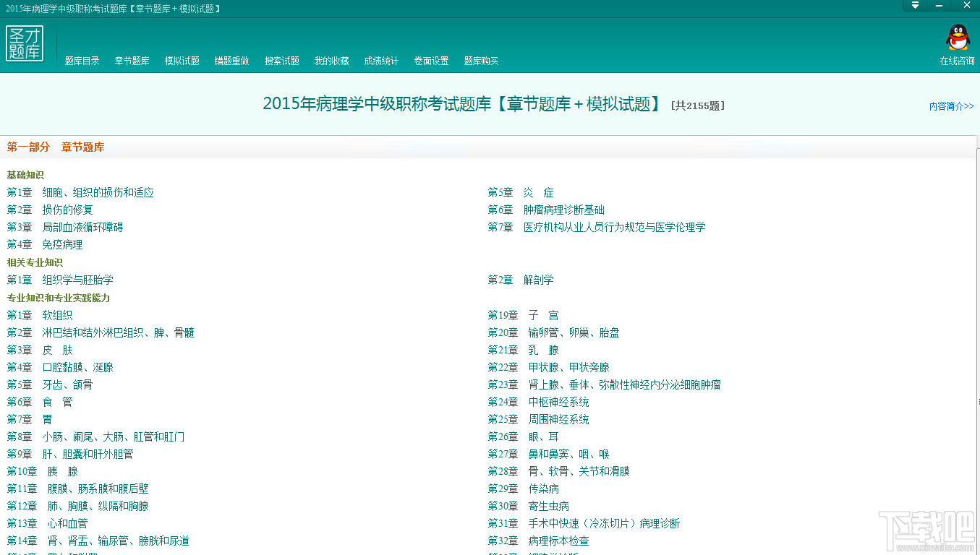Open 第8章 小肠、阑尾、大肠、肛管和肛门
This screenshot has height=555, width=980.
coord(95,436)
